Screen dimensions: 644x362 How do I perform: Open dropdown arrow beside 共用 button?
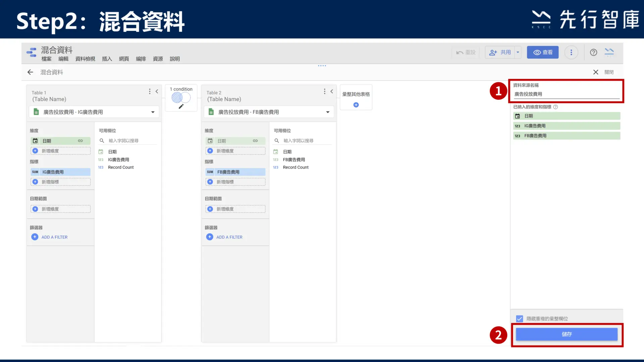click(518, 52)
